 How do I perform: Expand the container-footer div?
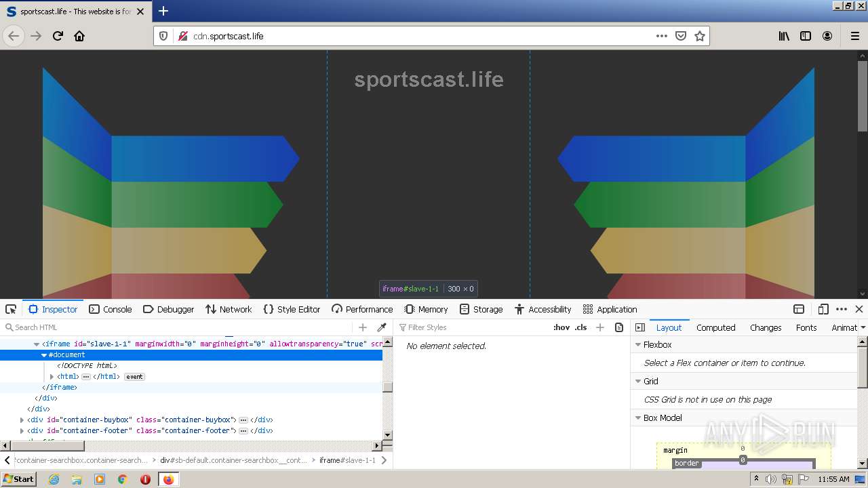coord(22,431)
